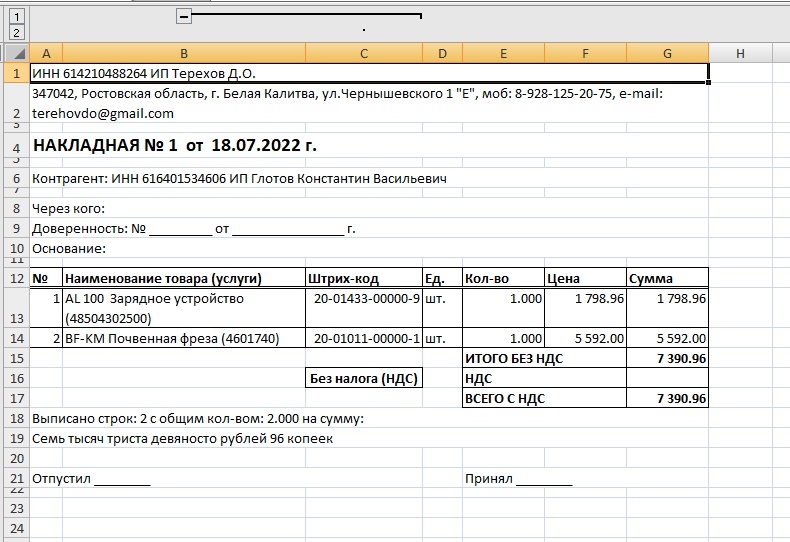Select column B header

click(x=183, y=52)
